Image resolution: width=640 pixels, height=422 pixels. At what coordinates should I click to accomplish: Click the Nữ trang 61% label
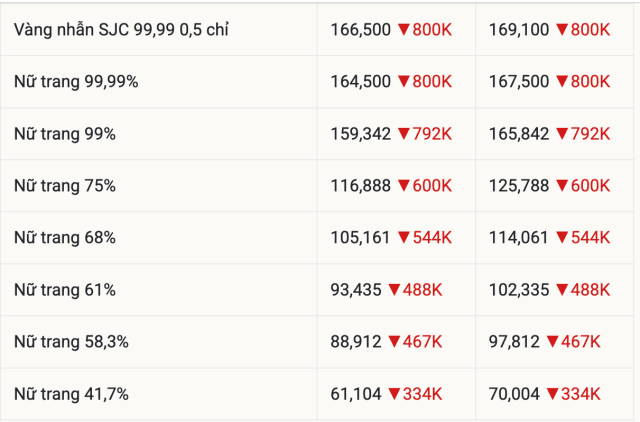pos(65,290)
